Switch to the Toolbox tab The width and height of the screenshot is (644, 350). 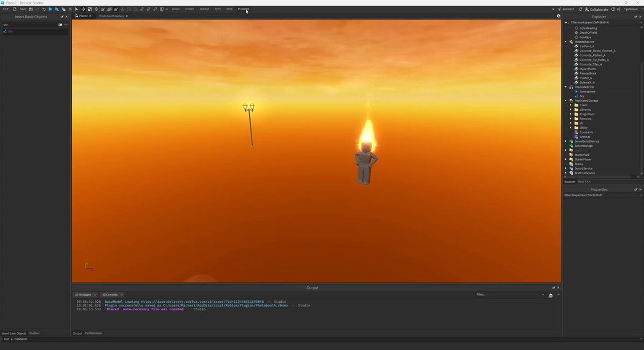tap(34, 333)
